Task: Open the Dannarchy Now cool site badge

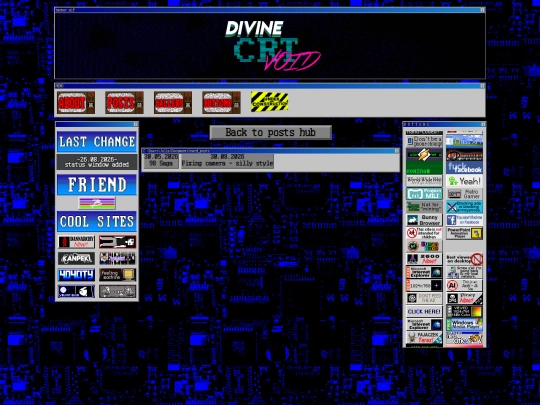Action: pyautogui.click(x=76, y=242)
